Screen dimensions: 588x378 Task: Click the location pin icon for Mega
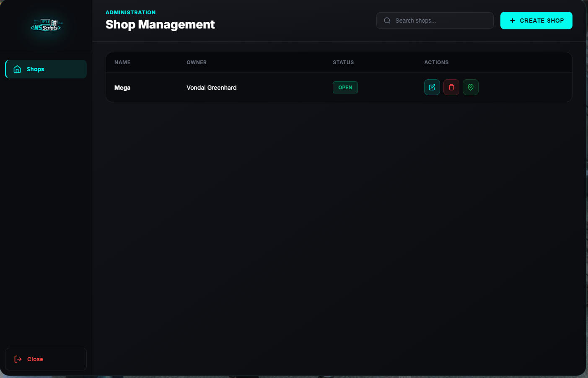(471, 87)
